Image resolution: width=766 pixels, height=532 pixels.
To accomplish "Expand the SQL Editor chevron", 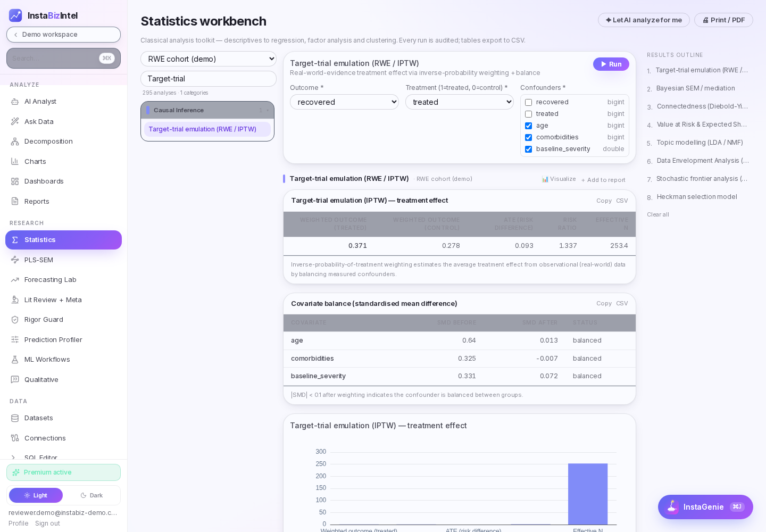I will 13,457.
